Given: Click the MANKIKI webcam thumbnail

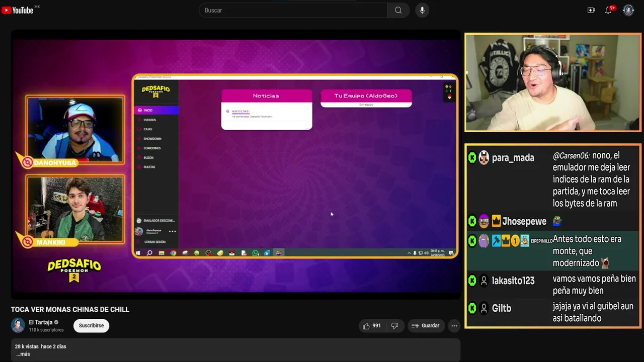Looking at the screenshot, I should click(x=75, y=209).
